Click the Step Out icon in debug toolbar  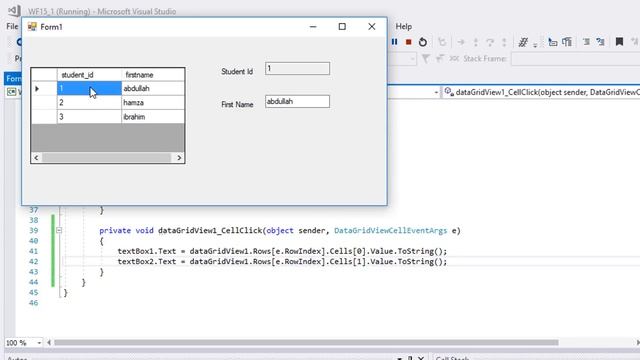click(x=504, y=42)
